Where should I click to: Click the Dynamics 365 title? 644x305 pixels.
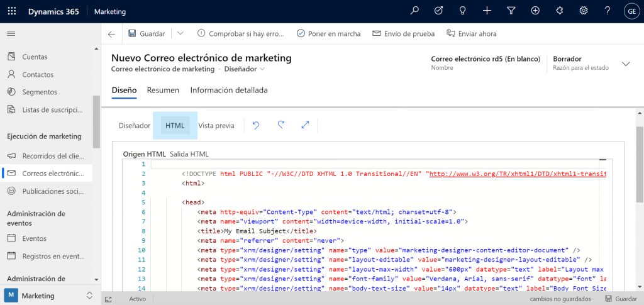[x=53, y=11]
